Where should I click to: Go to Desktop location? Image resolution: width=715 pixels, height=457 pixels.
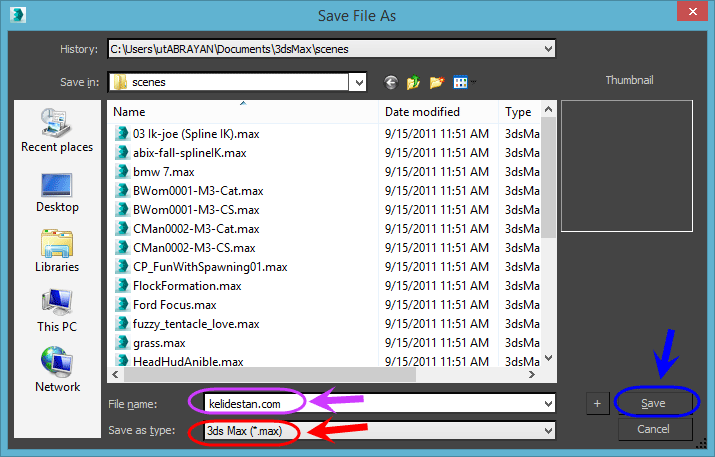click(57, 192)
